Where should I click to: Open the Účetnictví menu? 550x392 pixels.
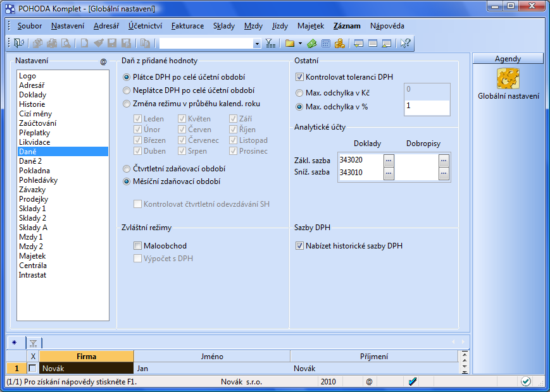pyautogui.click(x=145, y=26)
